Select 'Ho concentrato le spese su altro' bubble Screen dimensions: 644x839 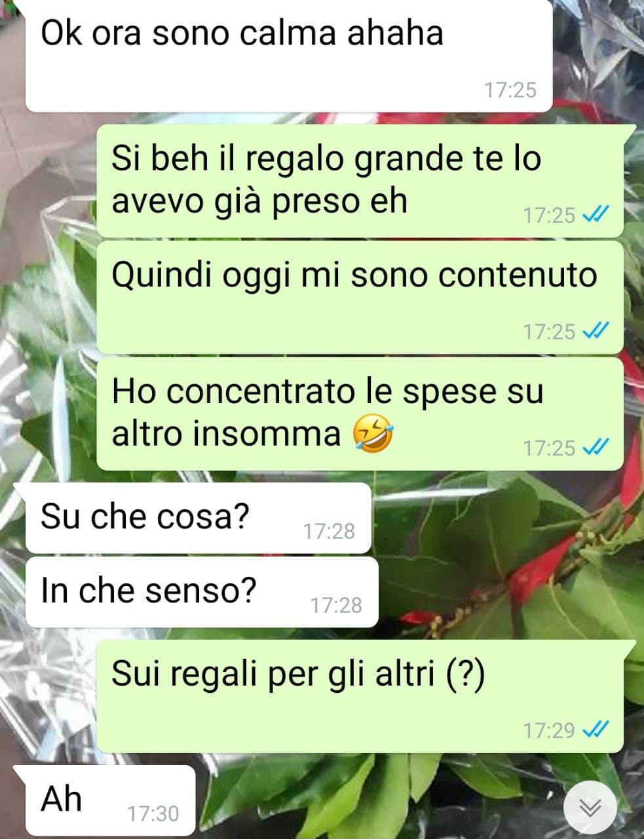(x=360, y=414)
